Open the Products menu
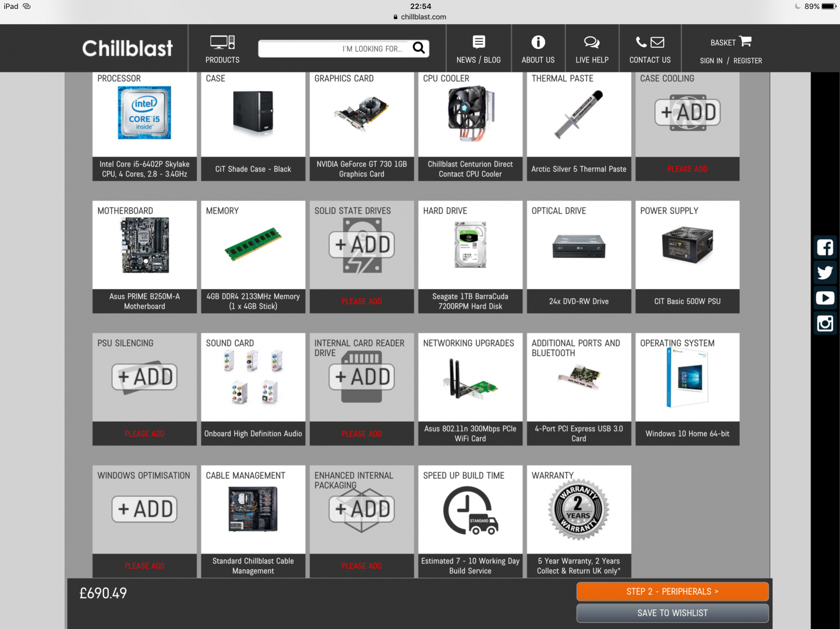 222,49
